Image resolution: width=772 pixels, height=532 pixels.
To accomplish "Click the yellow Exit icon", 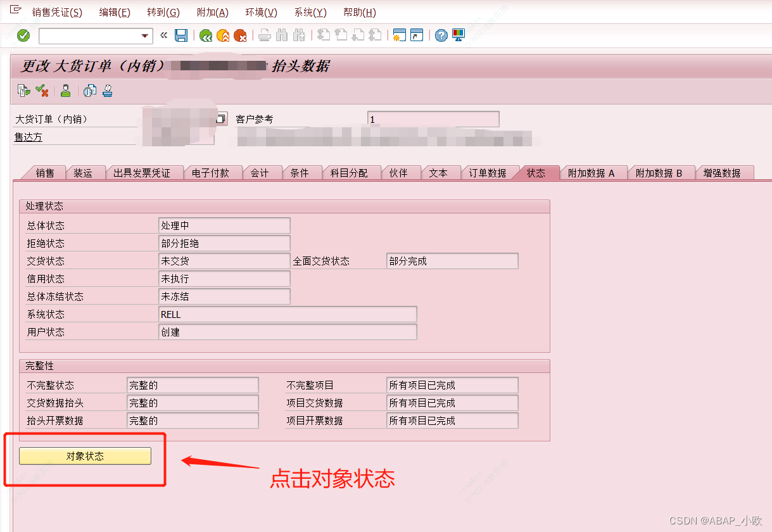I will point(223,35).
